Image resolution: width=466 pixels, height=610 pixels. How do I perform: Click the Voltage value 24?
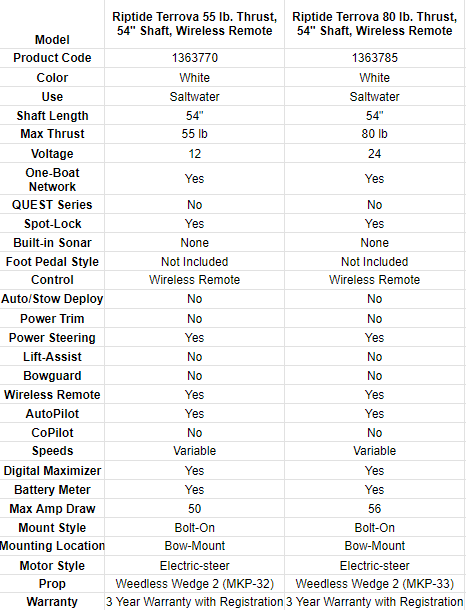pos(375,154)
